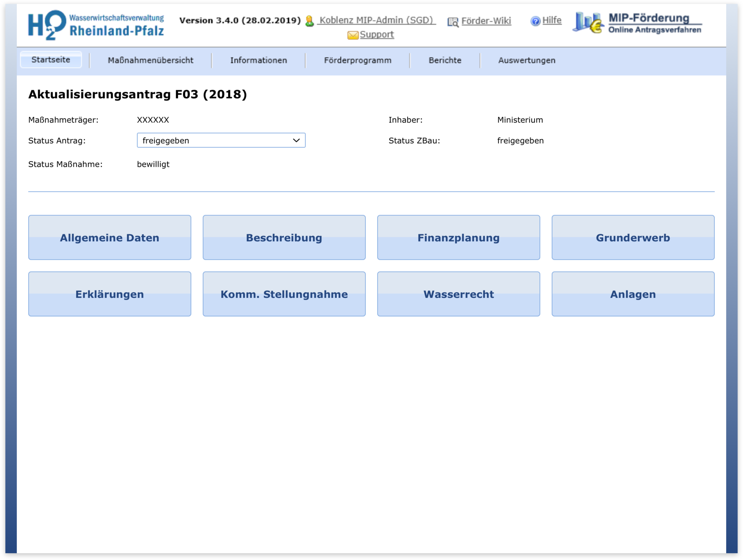The width and height of the screenshot is (743, 560).
Task: Open the Support link
Action: pyautogui.click(x=377, y=34)
